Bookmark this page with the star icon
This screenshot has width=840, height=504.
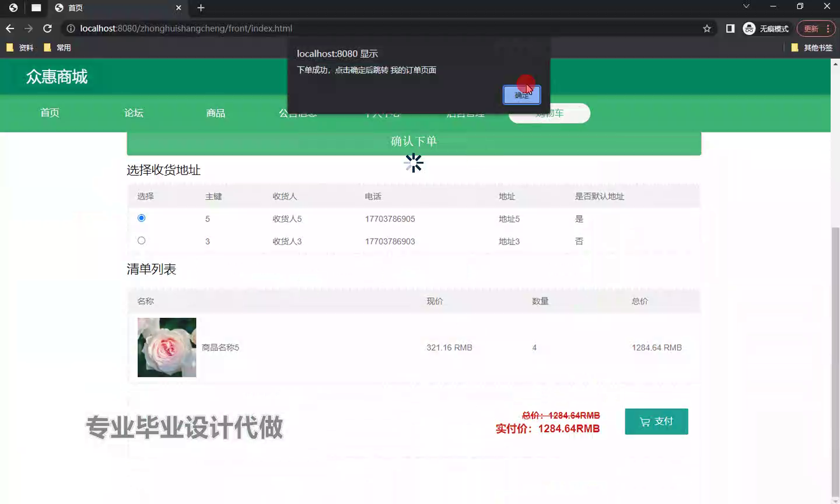[707, 29]
